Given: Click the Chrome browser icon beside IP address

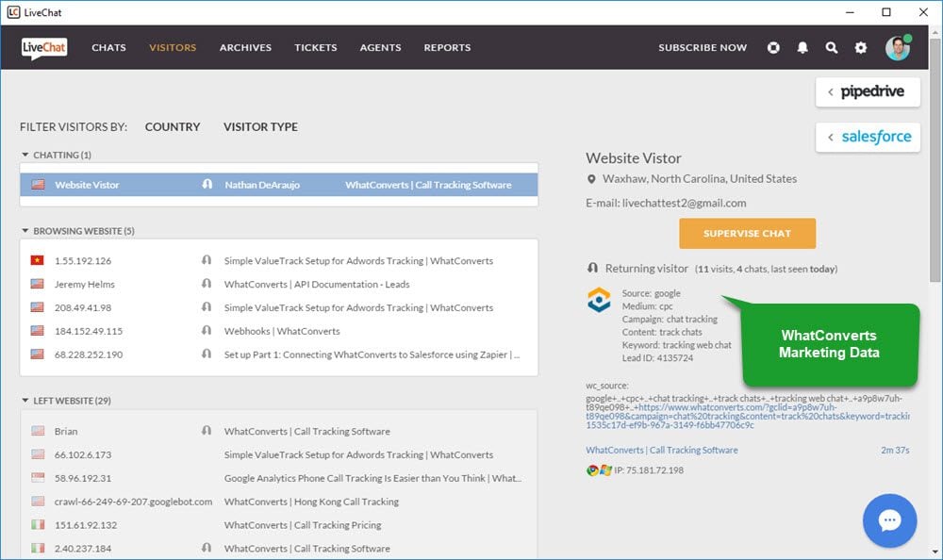Looking at the screenshot, I should pyautogui.click(x=592, y=470).
